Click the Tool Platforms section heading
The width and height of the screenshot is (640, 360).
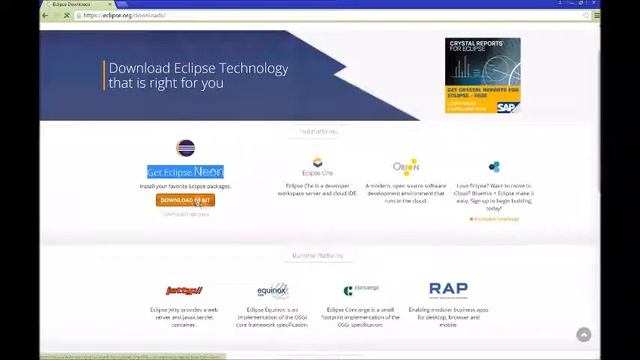(x=318, y=131)
